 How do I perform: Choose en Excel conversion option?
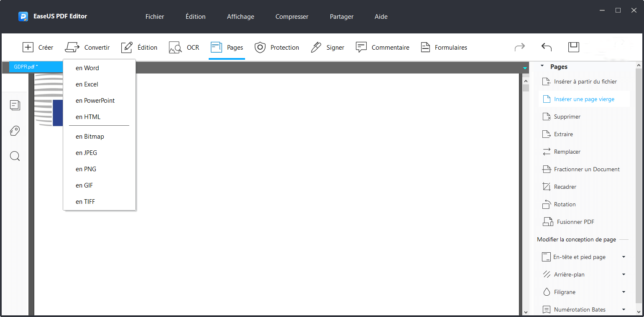pos(100,84)
